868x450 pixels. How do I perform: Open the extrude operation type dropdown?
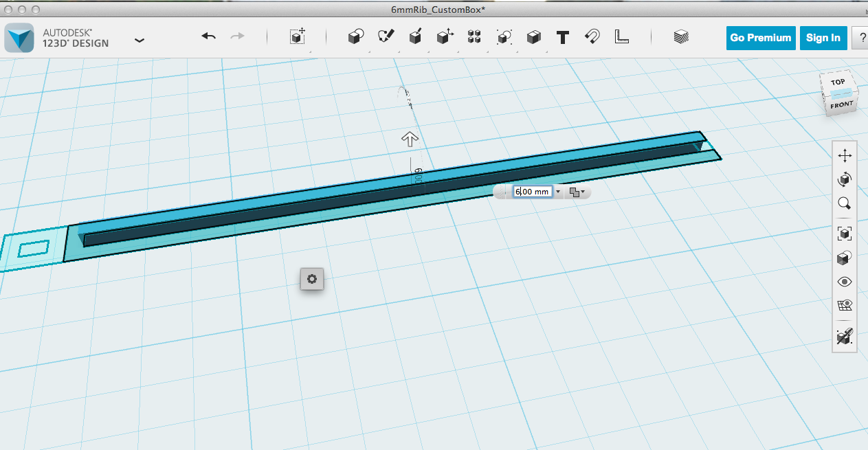[x=577, y=192]
